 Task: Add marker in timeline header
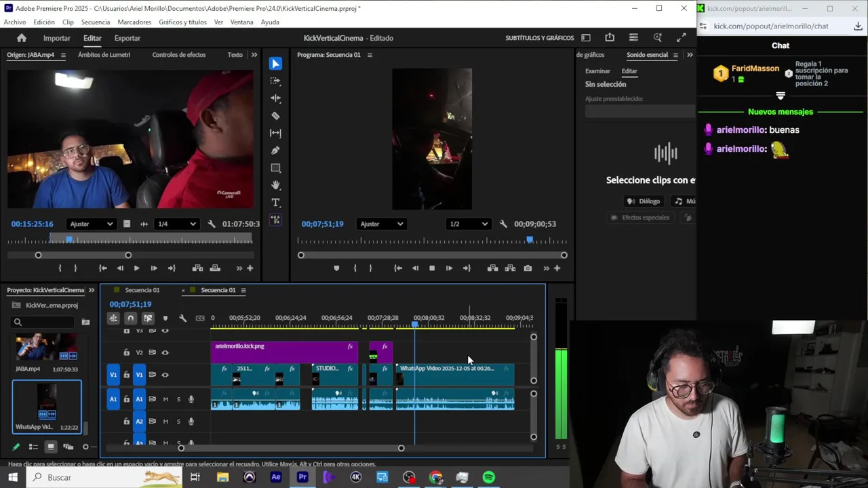pos(165,318)
